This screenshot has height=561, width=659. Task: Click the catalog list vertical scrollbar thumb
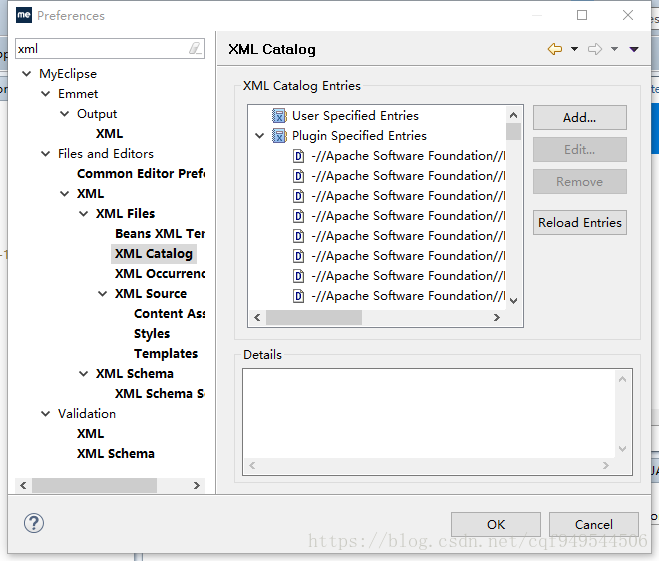513,132
